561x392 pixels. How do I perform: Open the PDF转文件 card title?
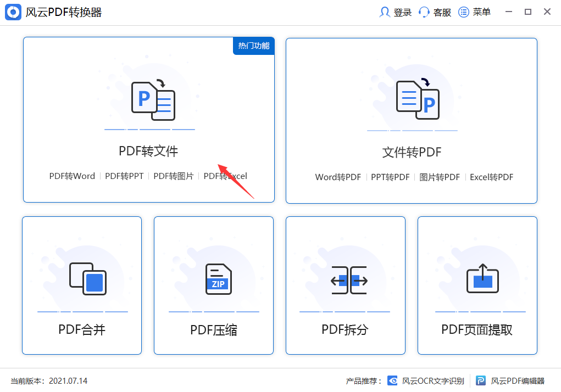148,151
